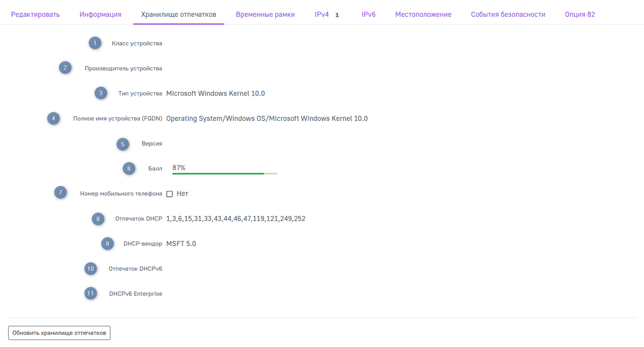Click numbered badge 6 beside Балл
Viewport: 644px width, 347px height.
coord(129,168)
